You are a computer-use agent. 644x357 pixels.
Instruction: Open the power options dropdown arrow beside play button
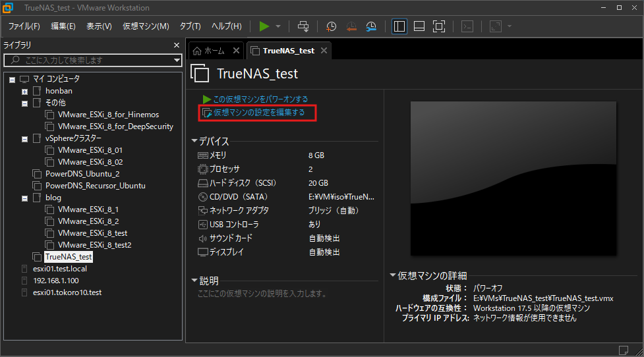(278, 26)
